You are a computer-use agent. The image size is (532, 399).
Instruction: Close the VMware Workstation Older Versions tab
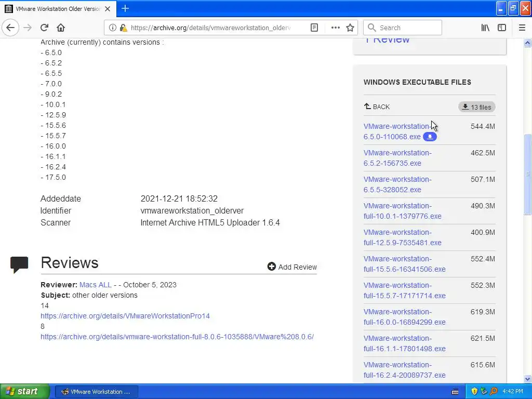(x=108, y=9)
